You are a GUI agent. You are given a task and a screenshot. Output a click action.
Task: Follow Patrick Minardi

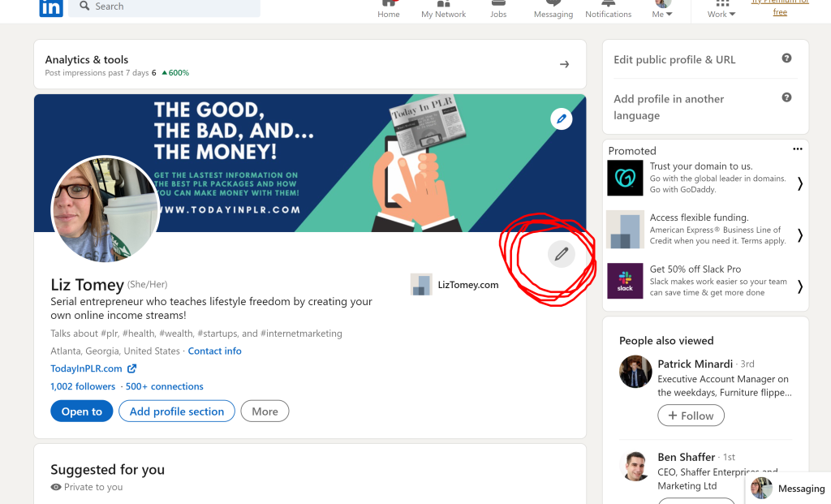(691, 416)
